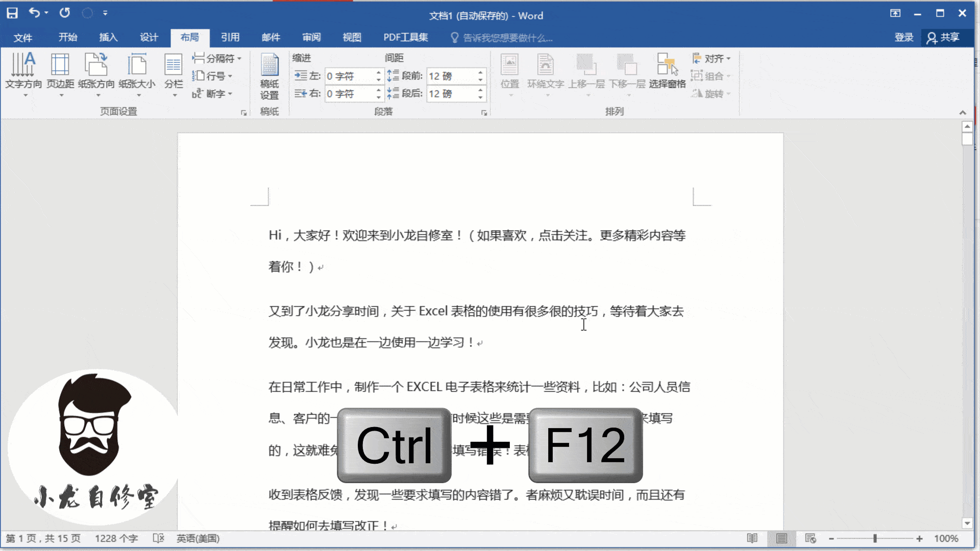Open the 页面设置 dialog launcher

243,113
